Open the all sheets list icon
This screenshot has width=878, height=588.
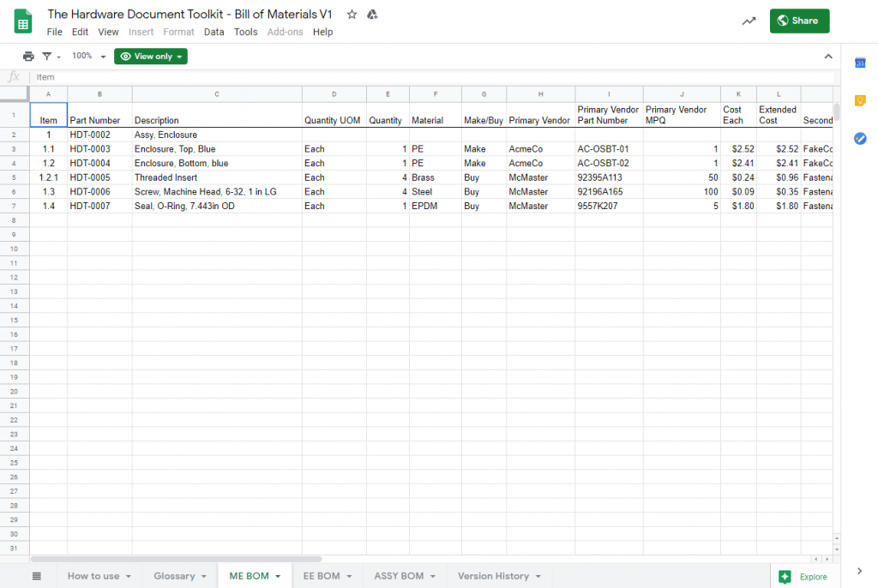(37, 576)
